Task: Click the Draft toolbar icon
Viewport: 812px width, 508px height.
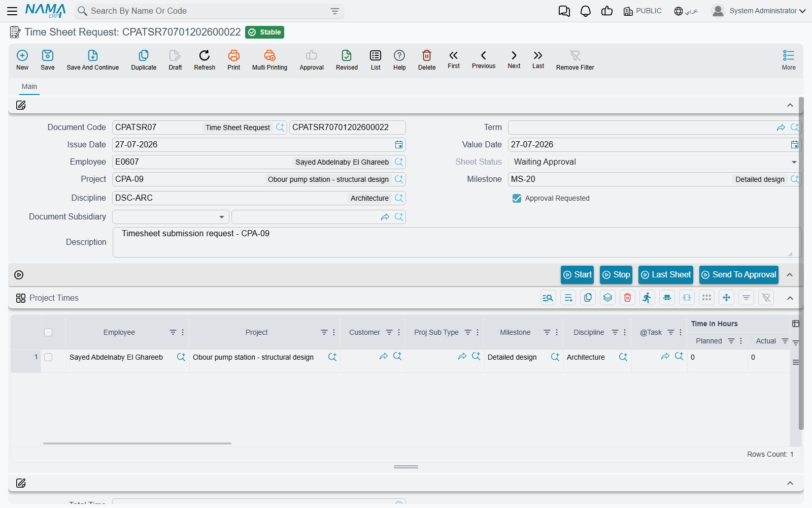Action: point(175,60)
